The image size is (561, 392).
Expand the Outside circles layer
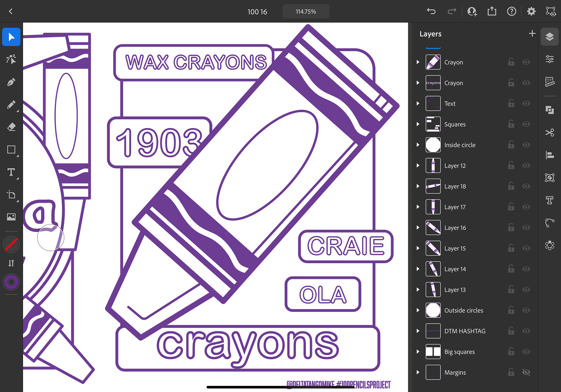[418, 310]
